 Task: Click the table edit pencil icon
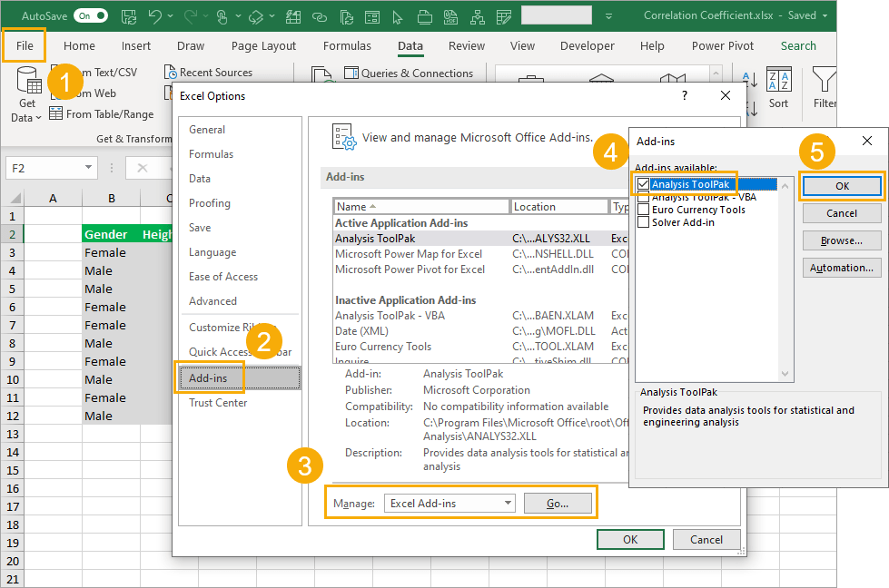(x=504, y=17)
